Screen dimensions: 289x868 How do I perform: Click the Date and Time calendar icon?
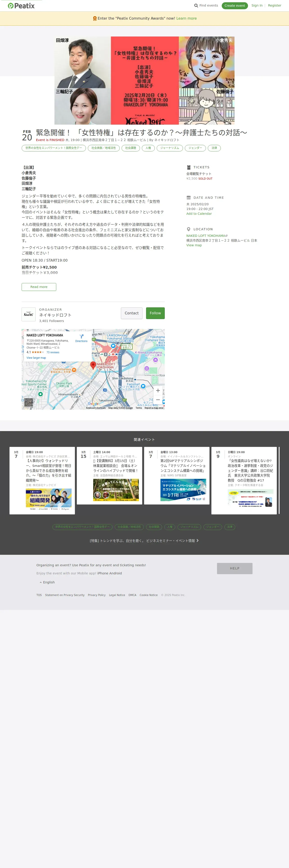[x=189, y=198]
